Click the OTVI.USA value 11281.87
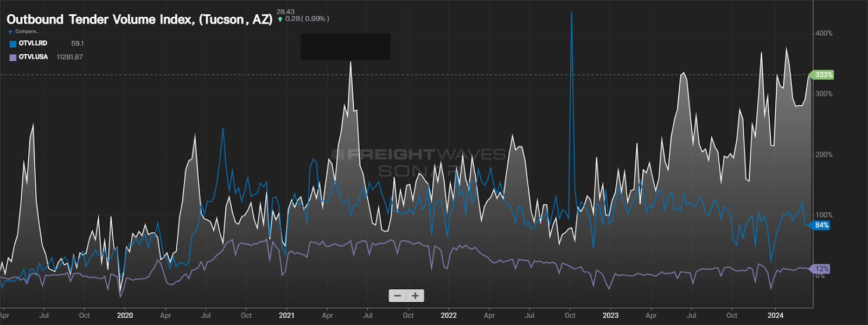 click(x=70, y=57)
